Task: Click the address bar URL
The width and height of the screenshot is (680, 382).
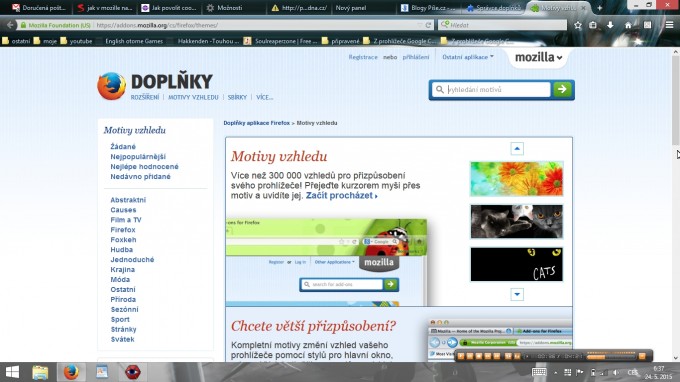Action: [157, 25]
